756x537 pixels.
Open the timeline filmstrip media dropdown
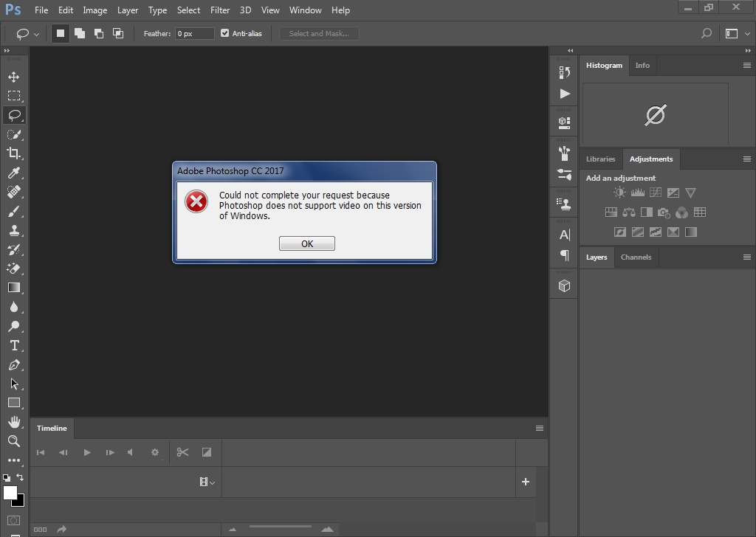tap(207, 482)
